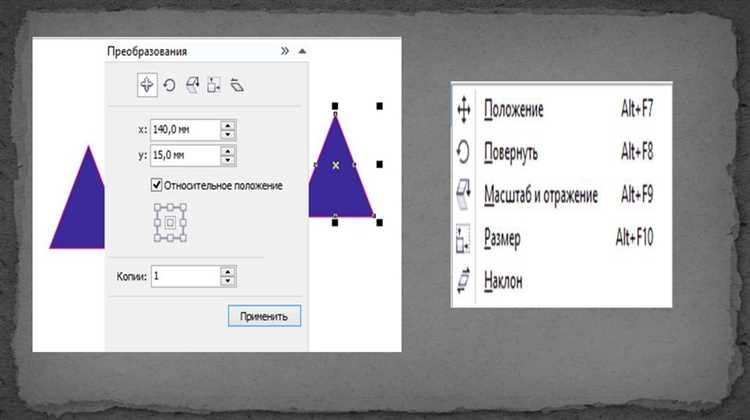Click middle-right selection handle of triangle
Image resolution: width=750 pixels, height=420 pixels.
(379, 165)
